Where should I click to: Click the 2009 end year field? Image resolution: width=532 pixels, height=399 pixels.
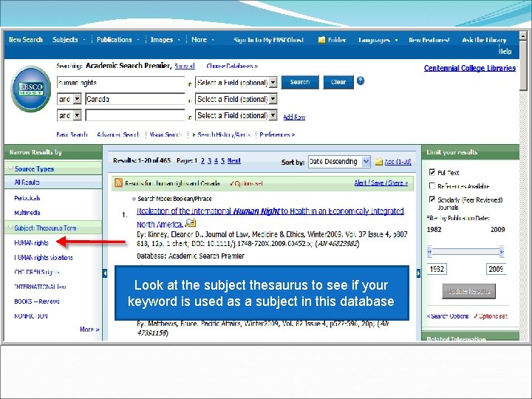[496, 269]
